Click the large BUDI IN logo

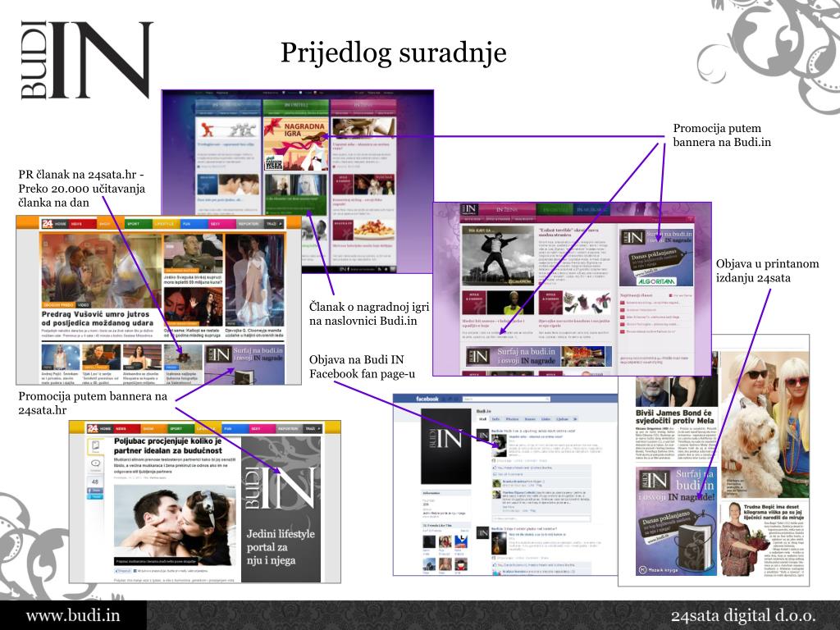[x=87, y=60]
